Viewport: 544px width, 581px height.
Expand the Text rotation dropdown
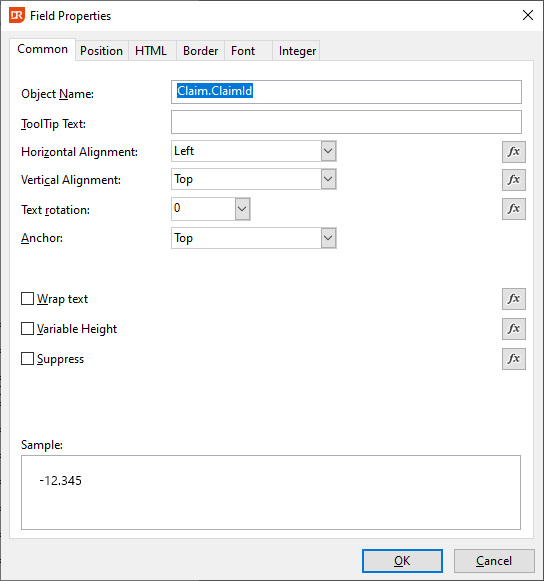(x=242, y=209)
